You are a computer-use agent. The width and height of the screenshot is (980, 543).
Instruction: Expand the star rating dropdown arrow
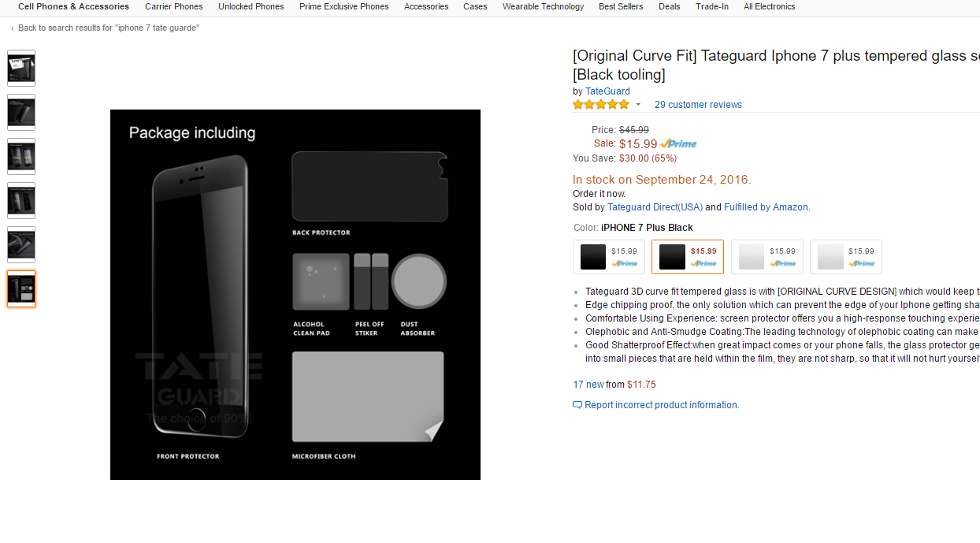point(638,105)
